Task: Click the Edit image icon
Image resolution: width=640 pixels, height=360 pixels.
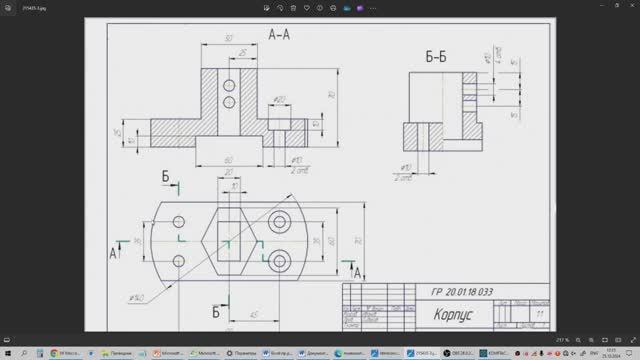Action: (267, 8)
